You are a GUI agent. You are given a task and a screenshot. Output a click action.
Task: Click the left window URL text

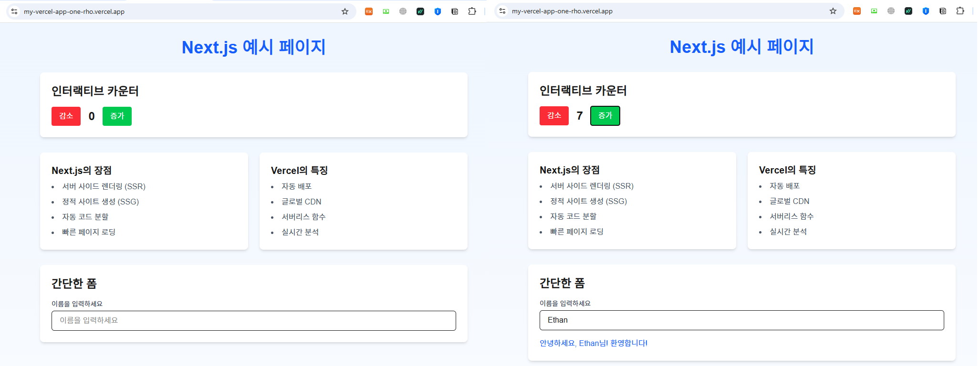74,11
